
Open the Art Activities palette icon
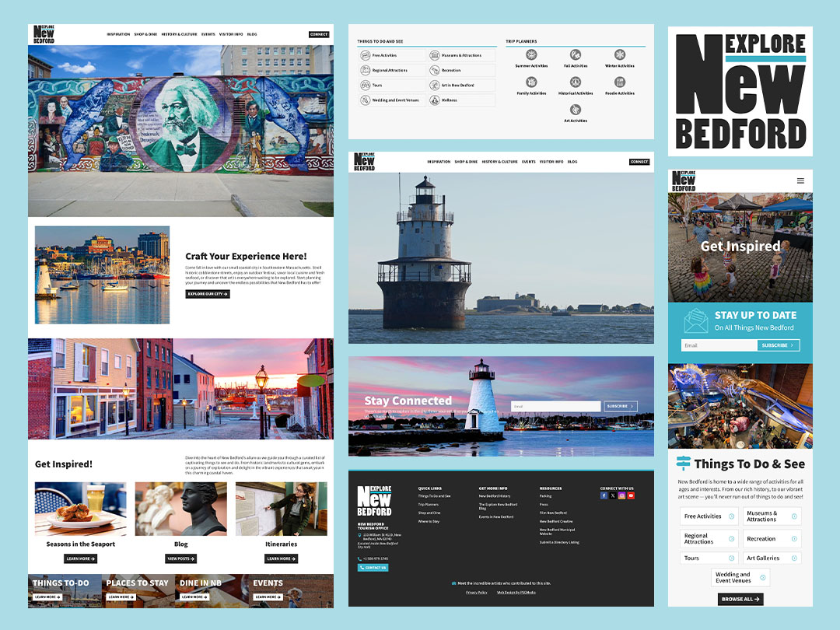[576, 110]
